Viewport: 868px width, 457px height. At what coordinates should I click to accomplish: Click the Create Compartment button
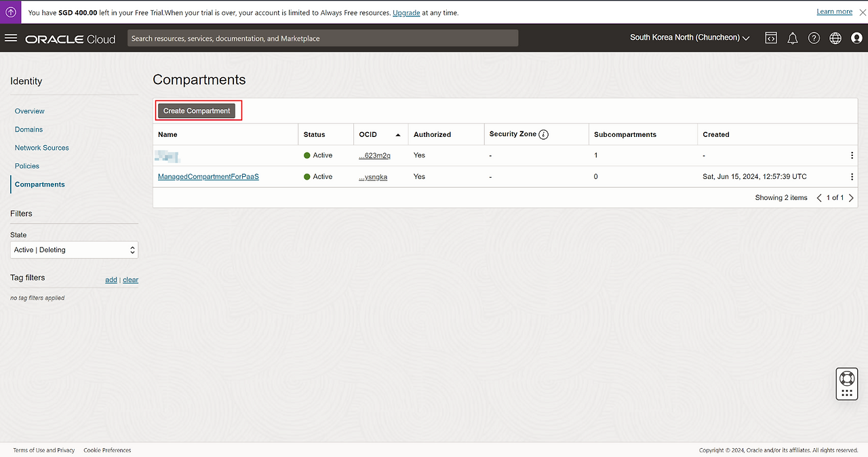197,111
